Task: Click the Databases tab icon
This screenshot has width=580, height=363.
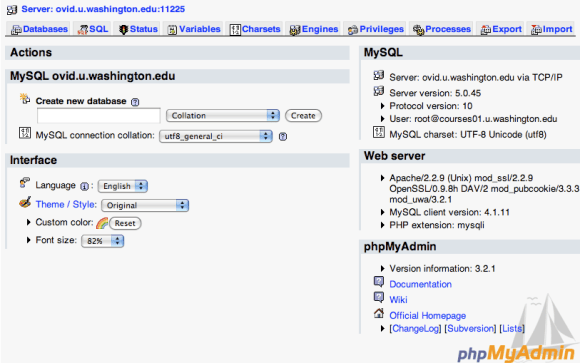Action: (x=16, y=30)
